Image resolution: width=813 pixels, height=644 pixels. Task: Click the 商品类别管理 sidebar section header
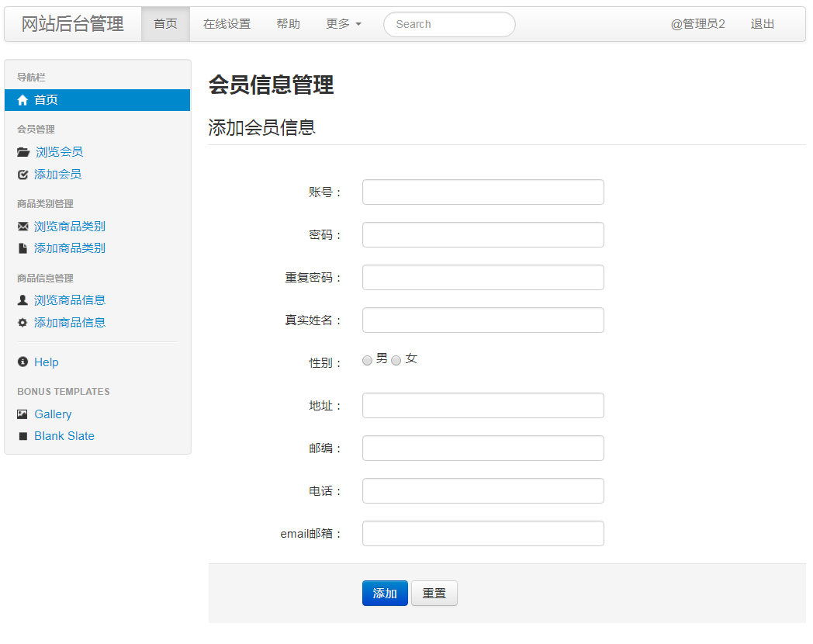(x=45, y=204)
